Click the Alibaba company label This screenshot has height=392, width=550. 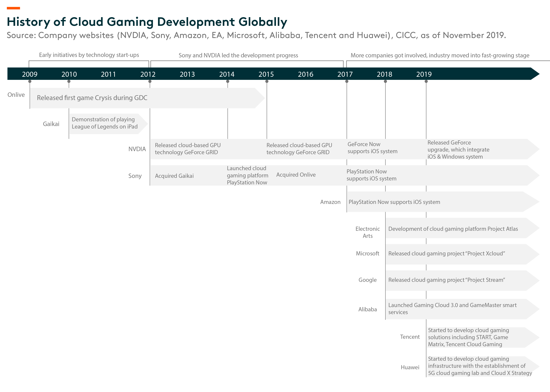click(x=367, y=309)
